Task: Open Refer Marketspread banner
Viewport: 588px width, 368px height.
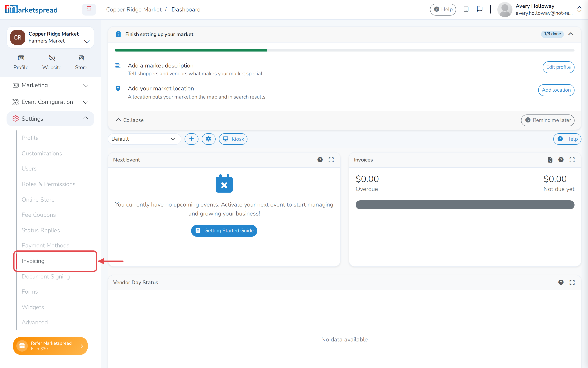Action: 51,346
